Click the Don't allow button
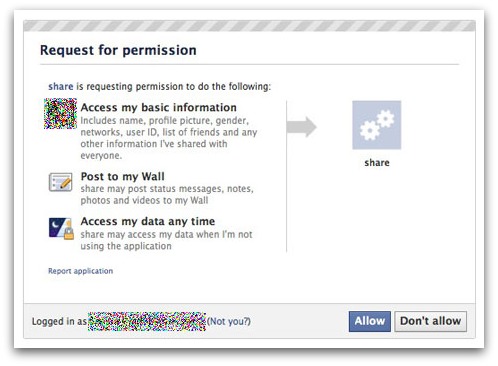Image resolution: width=498 pixels, height=366 pixels. point(430,321)
